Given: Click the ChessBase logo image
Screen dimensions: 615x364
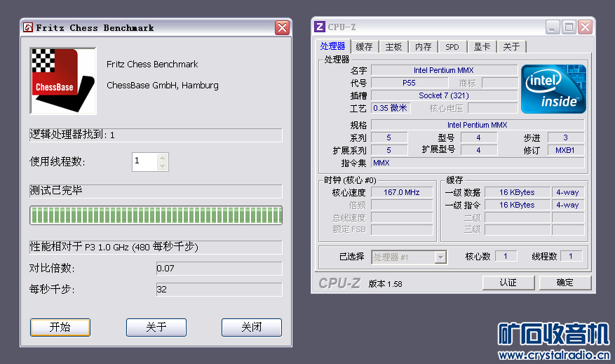Looking at the screenshot, I should [62, 81].
